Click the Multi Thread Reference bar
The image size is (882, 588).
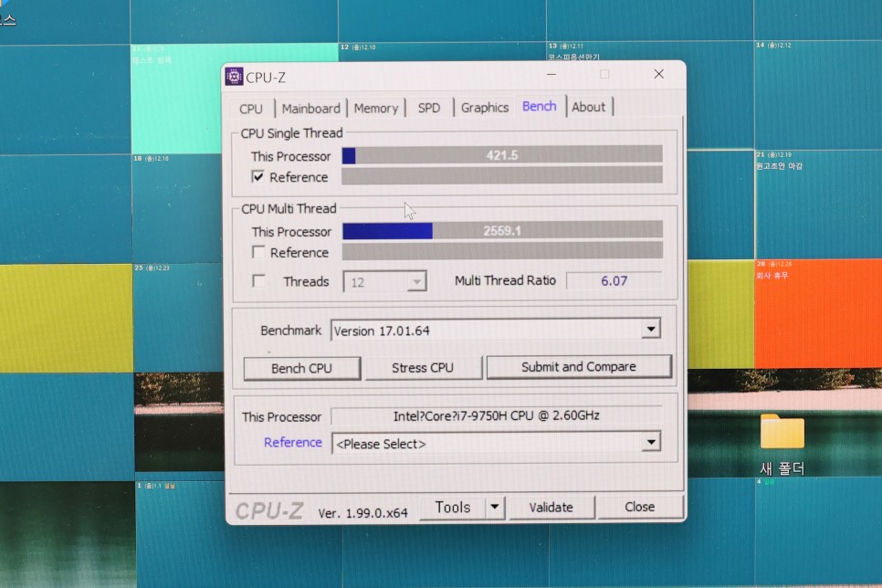[502, 251]
